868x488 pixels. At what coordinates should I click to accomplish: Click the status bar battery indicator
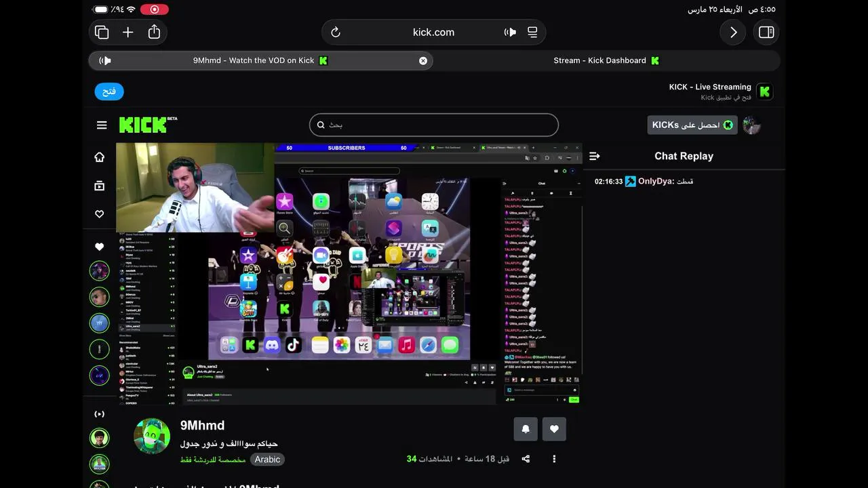point(101,9)
